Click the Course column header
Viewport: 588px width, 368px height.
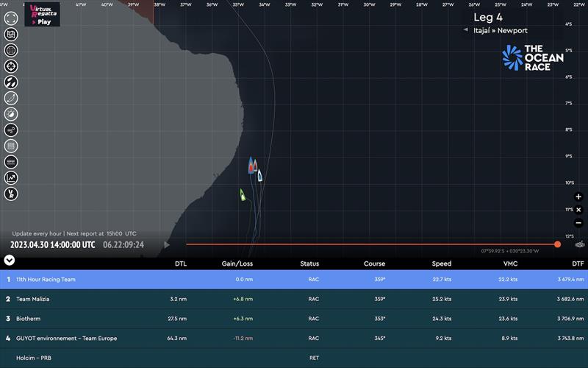point(374,263)
